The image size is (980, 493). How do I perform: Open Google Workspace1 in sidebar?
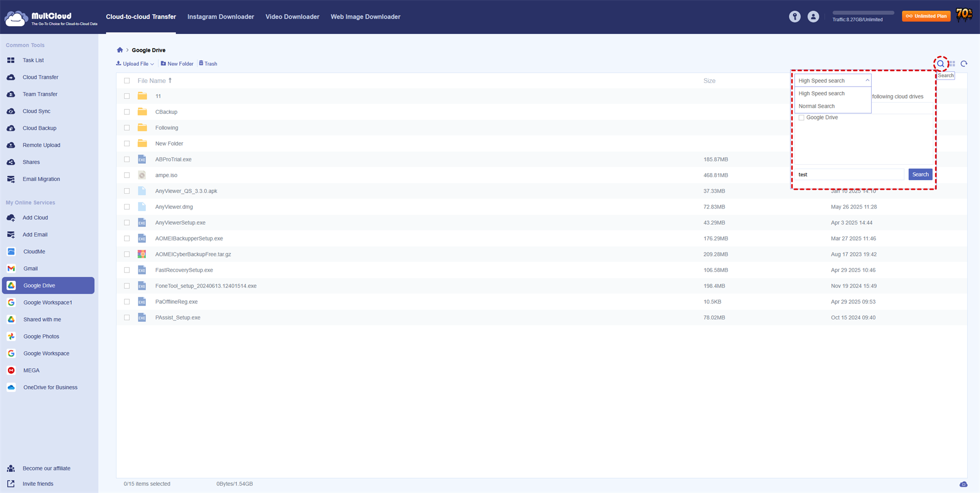click(48, 302)
